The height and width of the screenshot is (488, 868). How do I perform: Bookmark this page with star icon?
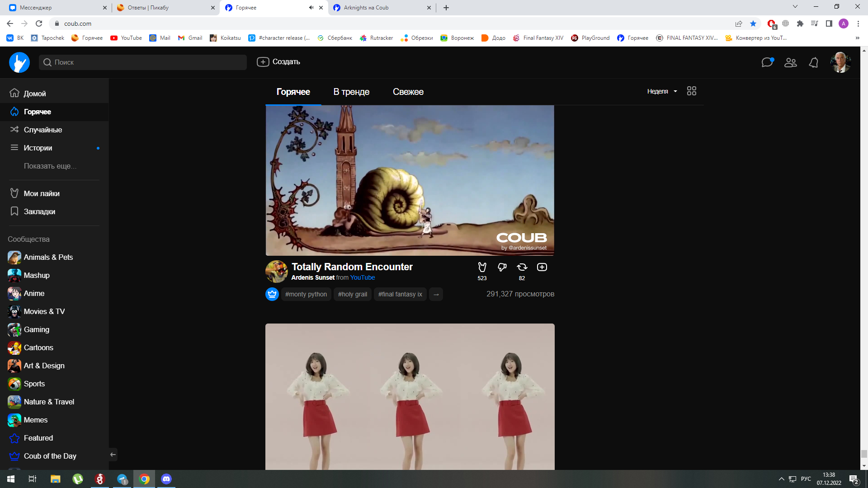(753, 23)
